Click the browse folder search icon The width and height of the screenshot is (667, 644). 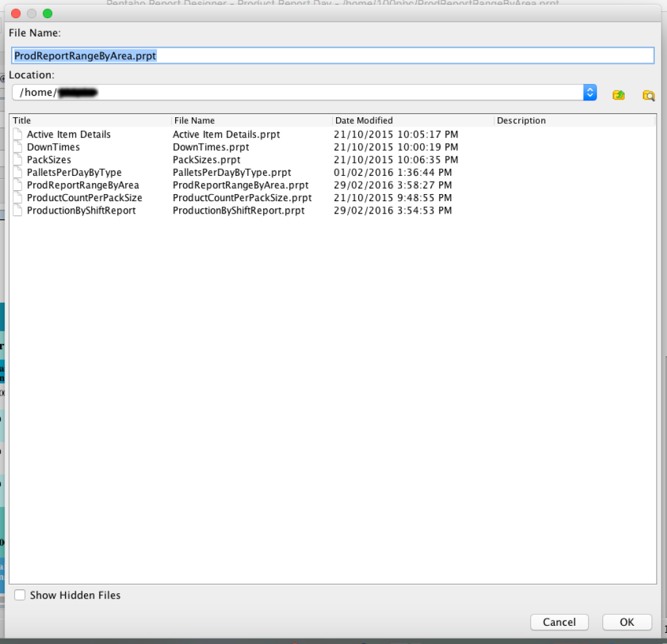point(648,95)
